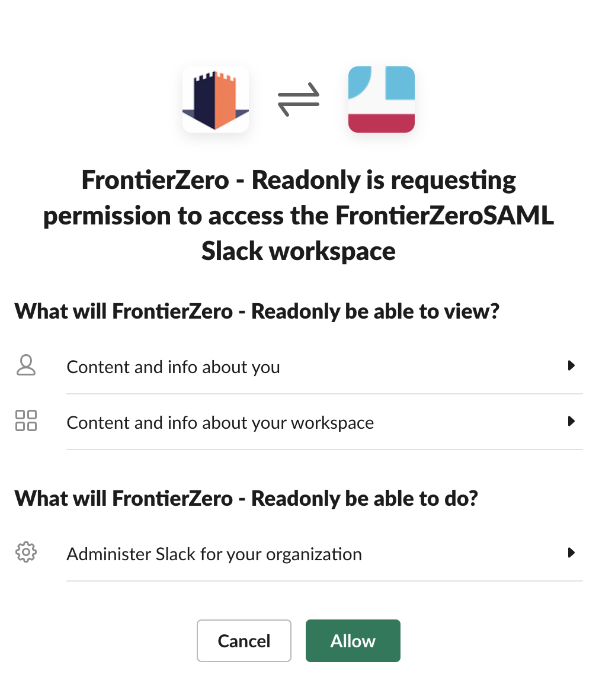Expand the 'about your workspace' disclosure arrow
The image size is (615, 700).
point(571,422)
